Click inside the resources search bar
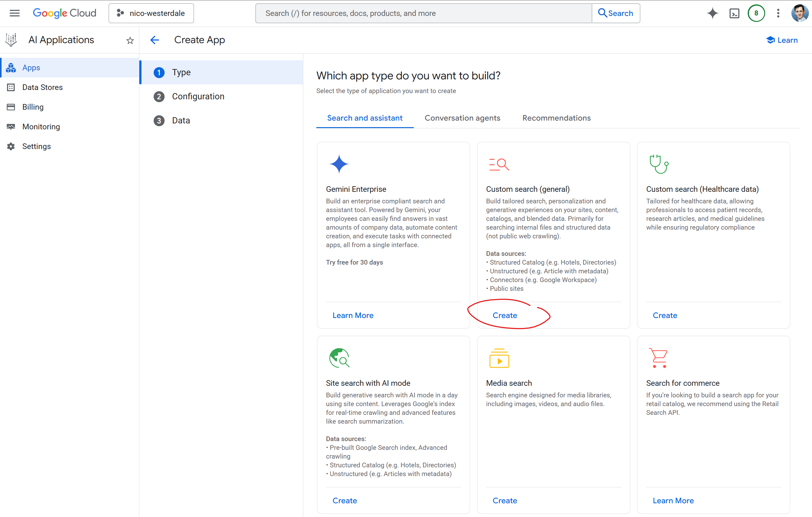This screenshot has height=517, width=812. tap(405, 13)
